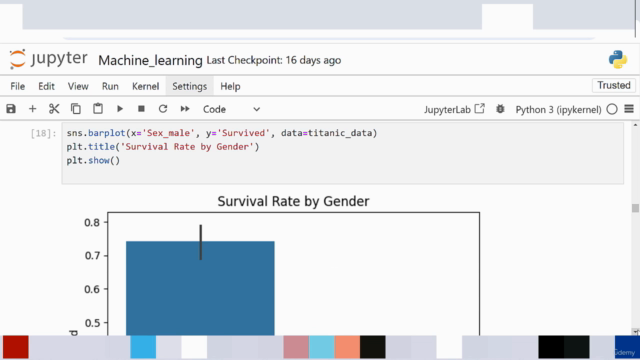Click the light blue taskbar app icon
640x360 pixels.
point(143,347)
